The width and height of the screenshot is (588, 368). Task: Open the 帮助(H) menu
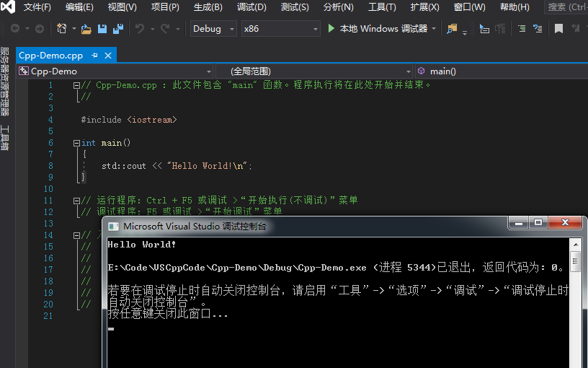pyautogui.click(x=515, y=7)
